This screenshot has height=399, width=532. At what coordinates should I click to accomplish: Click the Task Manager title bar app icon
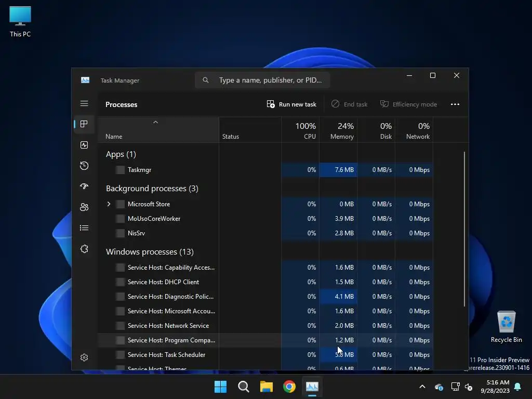coord(85,80)
